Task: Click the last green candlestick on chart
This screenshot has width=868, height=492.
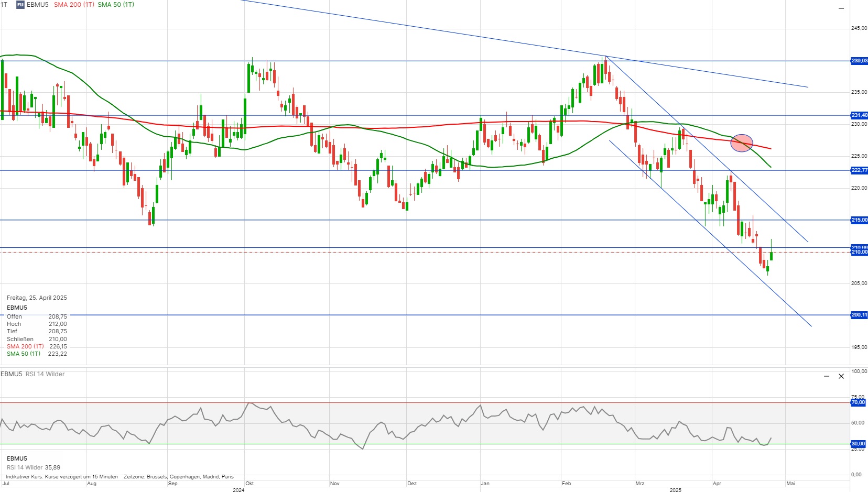Action: [771, 256]
